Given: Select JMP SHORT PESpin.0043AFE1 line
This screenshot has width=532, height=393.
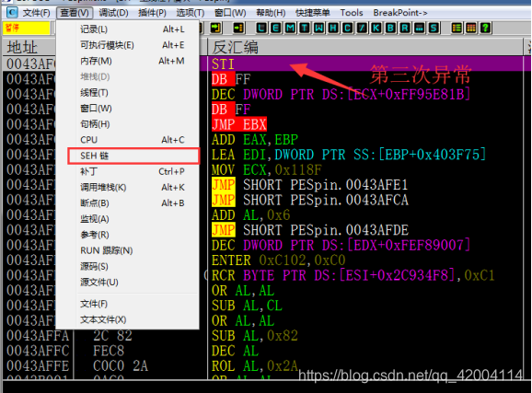Looking at the screenshot, I should [x=310, y=185].
